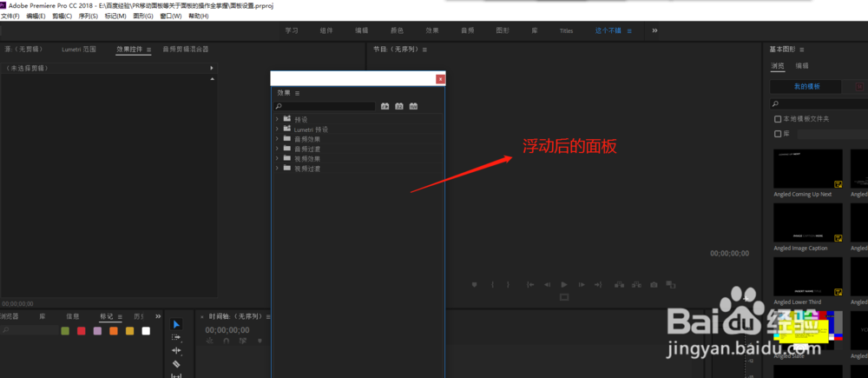
Task: Click the 效果 panel search field
Action: (325, 106)
